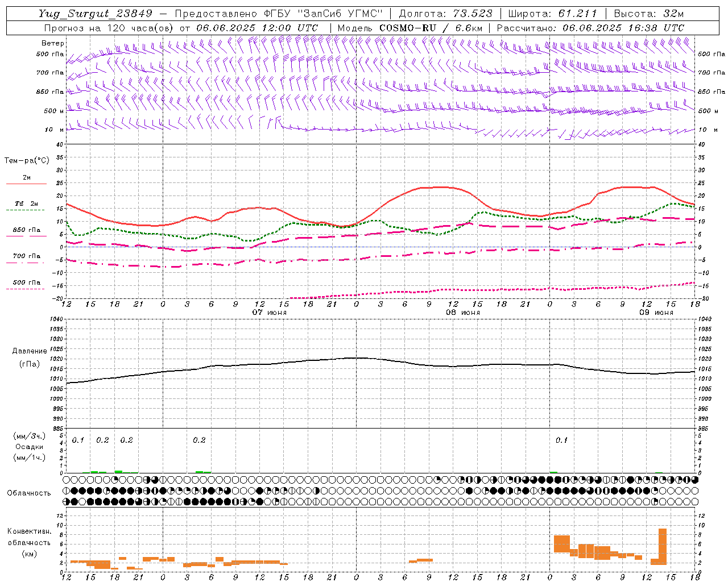Click the dash-dot line sample under 700 гПа legend
The height and width of the screenshot is (582, 728).
26,263
